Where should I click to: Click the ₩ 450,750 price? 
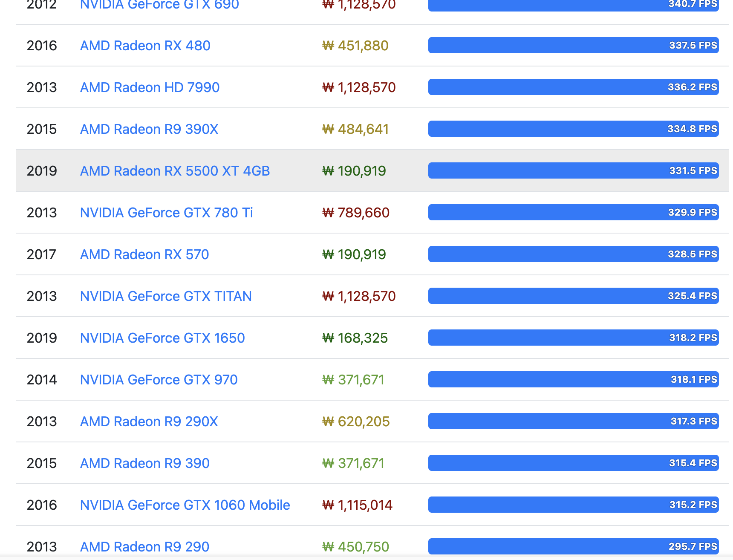point(355,547)
